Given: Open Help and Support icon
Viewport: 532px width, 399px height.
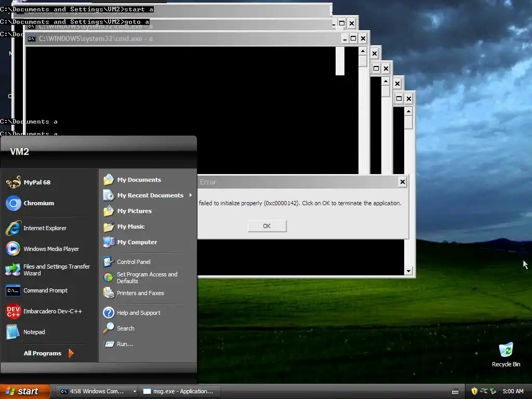Looking at the screenshot, I should click(109, 312).
